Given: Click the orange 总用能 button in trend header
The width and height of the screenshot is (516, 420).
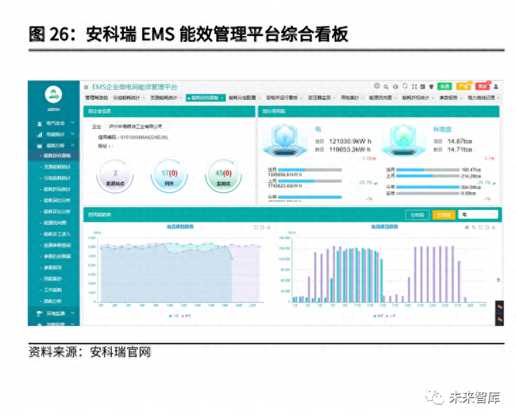Looking at the screenshot, I should click(x=444, y=214).
